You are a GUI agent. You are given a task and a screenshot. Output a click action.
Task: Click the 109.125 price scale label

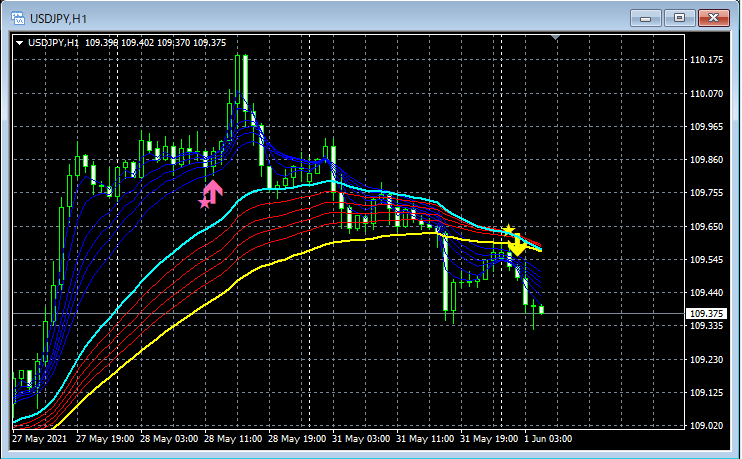tap(706, 393)
